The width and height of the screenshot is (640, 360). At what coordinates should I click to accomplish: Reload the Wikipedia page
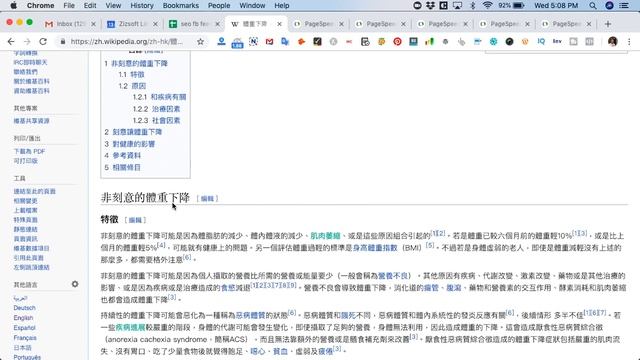pyautogui.click(x=43, y=42)
